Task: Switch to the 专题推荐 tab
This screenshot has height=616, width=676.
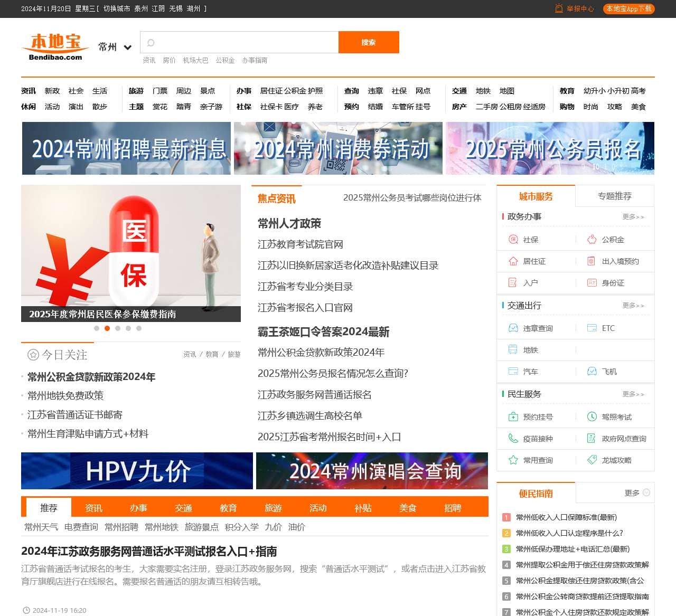Action: [614, 195]
